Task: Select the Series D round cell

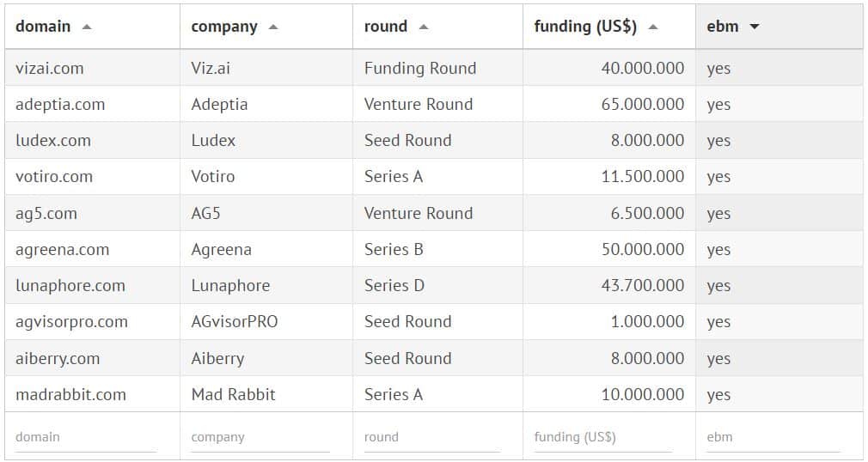Action: (x=394, y=286)
